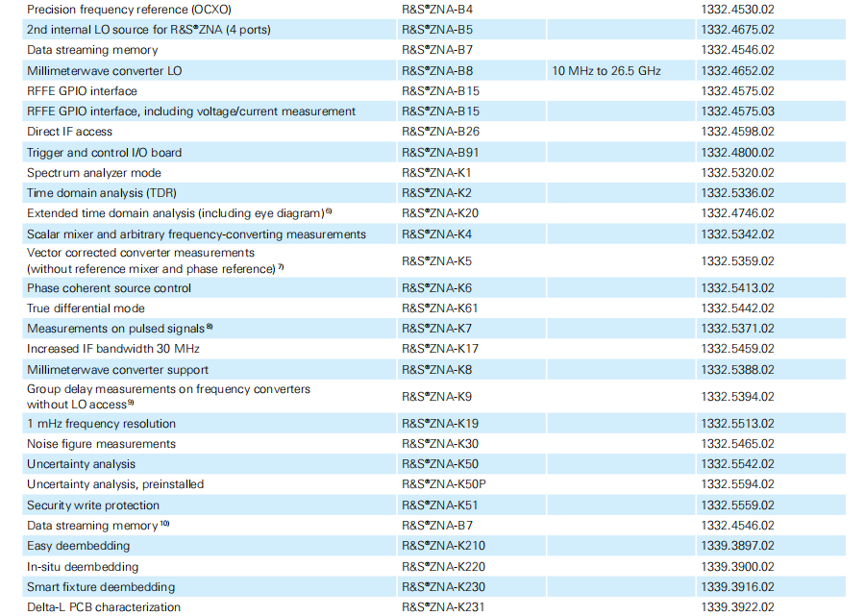865x616 pixels.
Task: Click the "True differential mode" text
Action: tap(86, 308)
